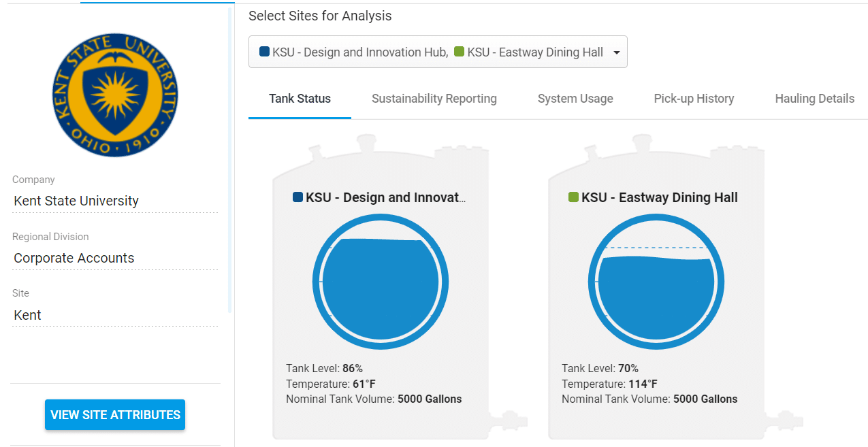868x447 pixels.
Task: Open the Sustainability Reporting tab
Action: point(434,99)
